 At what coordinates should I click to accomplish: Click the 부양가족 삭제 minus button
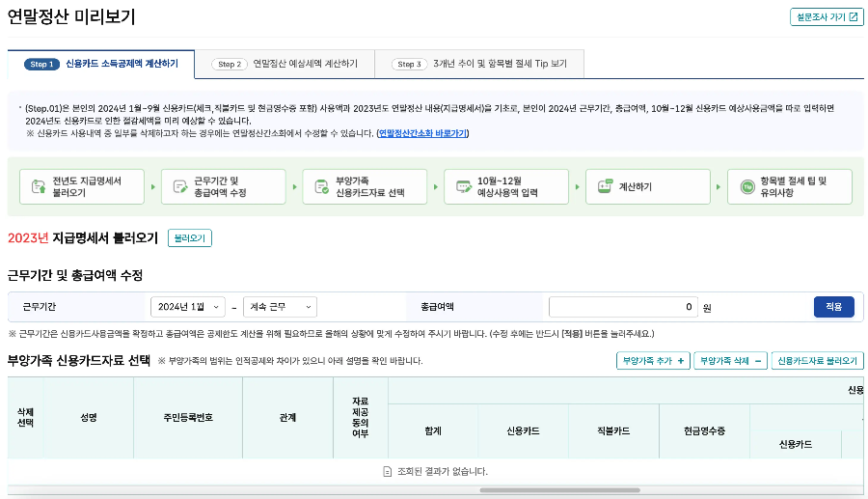(x=730, y=361)
